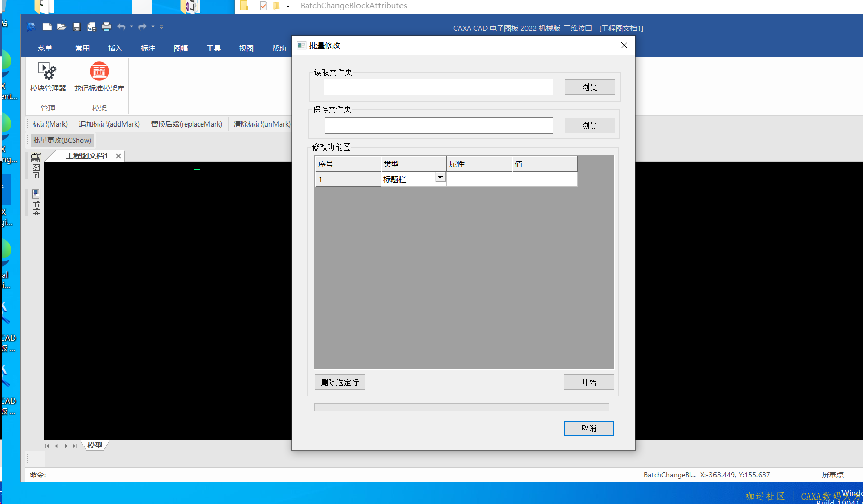Click the open file folder icon
The height and width of the screenshot is (504, 863).
click(61, 27)
